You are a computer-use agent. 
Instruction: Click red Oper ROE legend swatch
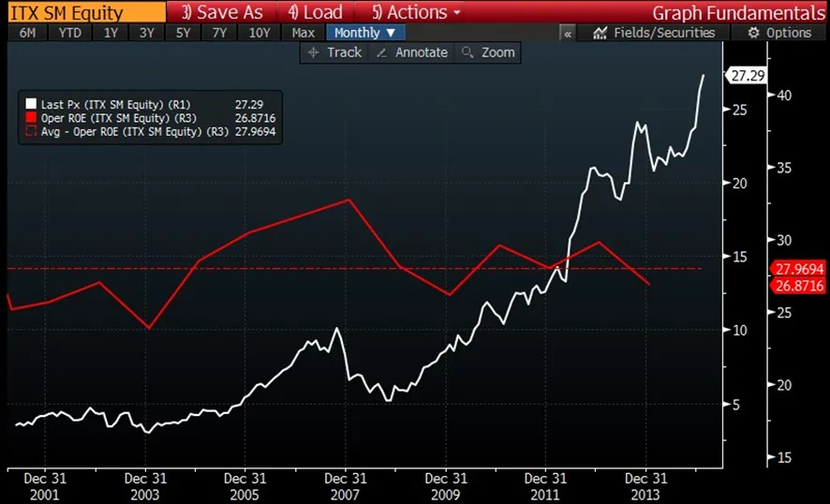31,118
